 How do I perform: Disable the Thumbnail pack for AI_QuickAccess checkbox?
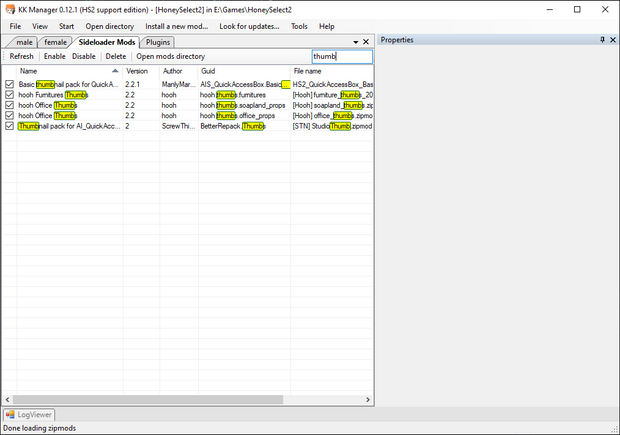click(x=10, y=126)
